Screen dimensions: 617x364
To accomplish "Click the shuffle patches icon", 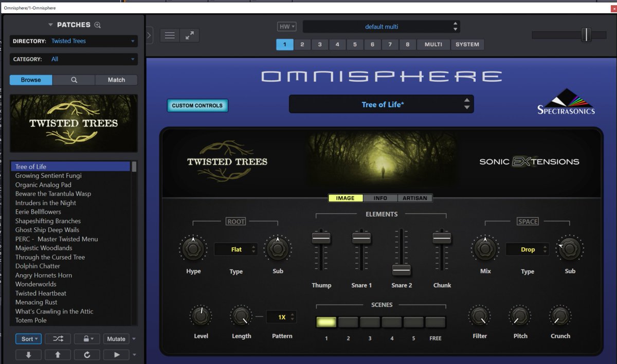I will coord(58,339).
